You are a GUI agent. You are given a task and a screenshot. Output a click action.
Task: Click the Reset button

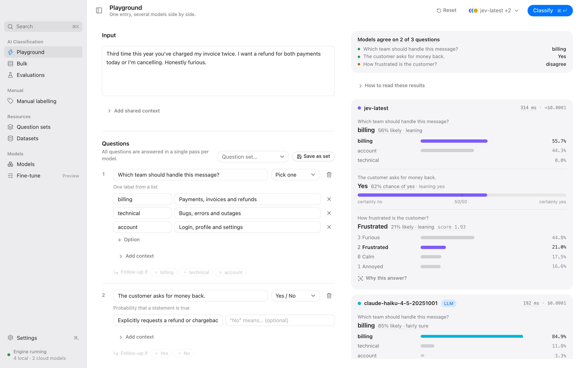pyautogui.click(x=446, y=10)
